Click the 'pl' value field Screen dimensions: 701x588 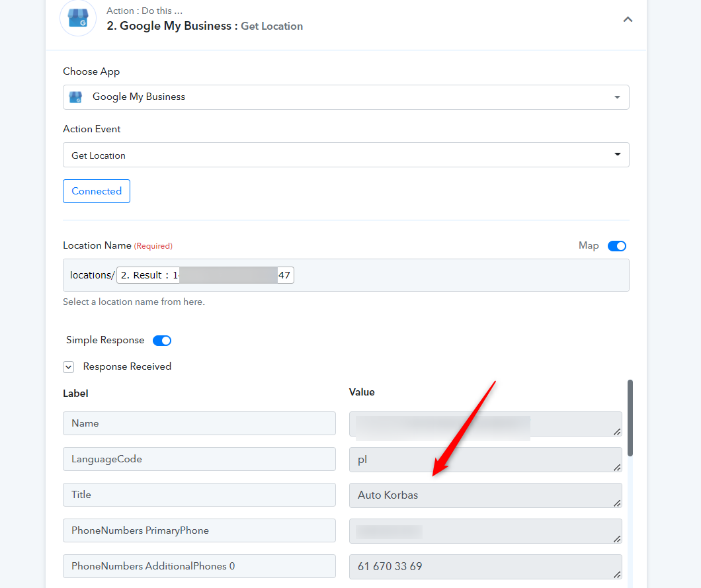click(485, 460)
